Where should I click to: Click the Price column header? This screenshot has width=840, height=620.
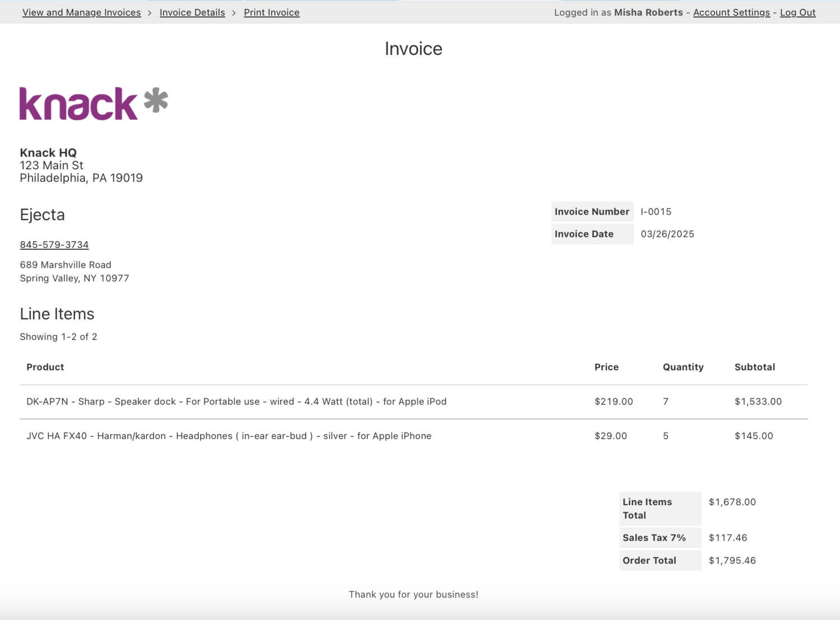tap(606, 367)
